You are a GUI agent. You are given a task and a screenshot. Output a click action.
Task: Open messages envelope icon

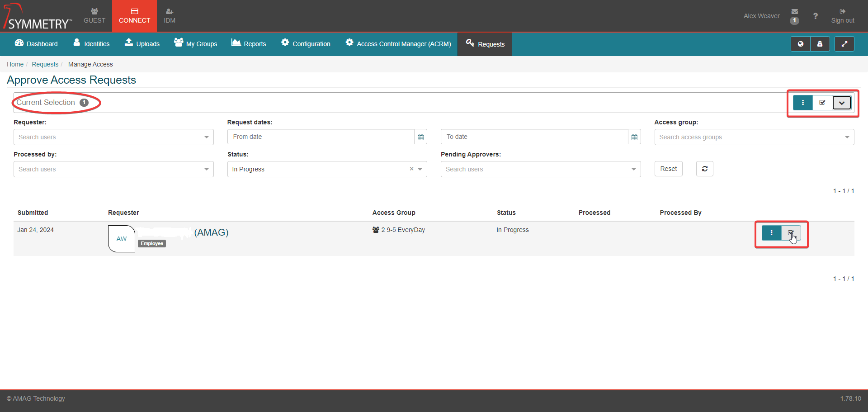tap(794, 12)
